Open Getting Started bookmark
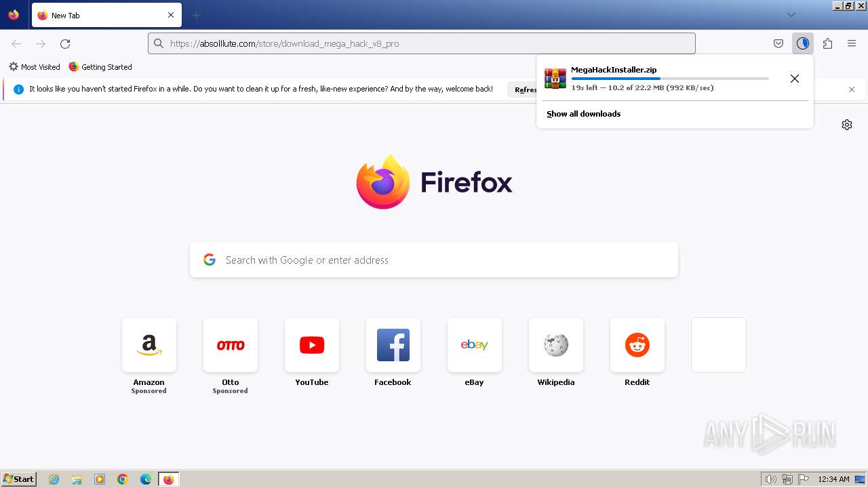This screenshot has height=488, width=868. (100, 67)
